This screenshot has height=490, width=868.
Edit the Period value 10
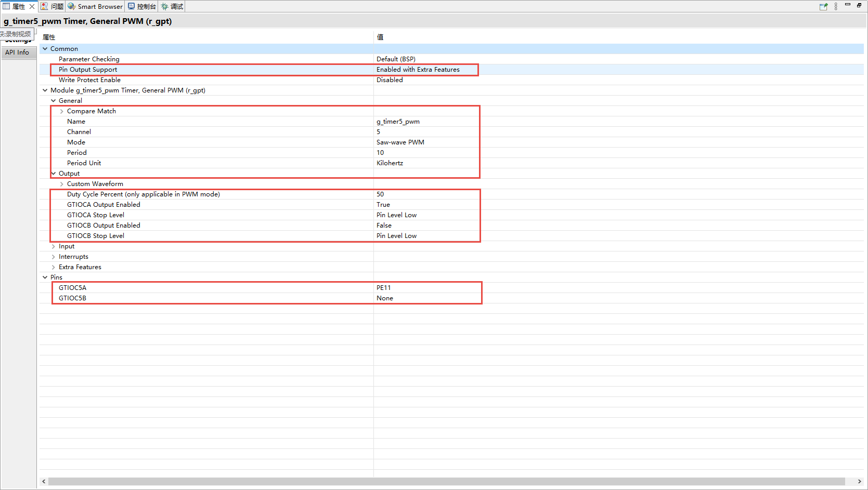380,153
